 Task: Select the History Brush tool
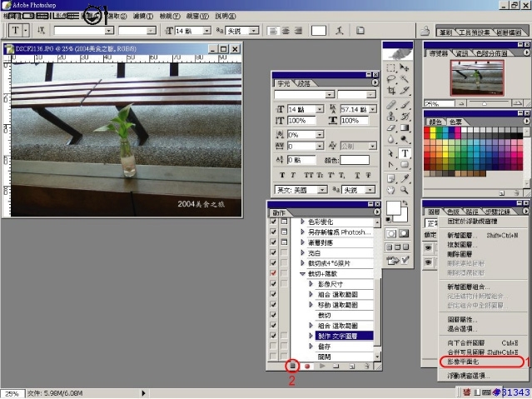click(404, 117)
